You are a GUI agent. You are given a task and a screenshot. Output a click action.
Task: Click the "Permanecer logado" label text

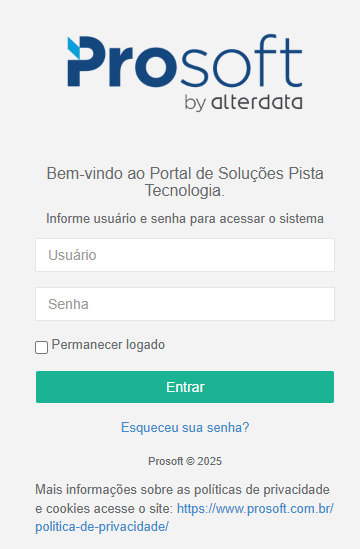pyautogui.click(x=108, y=345)
